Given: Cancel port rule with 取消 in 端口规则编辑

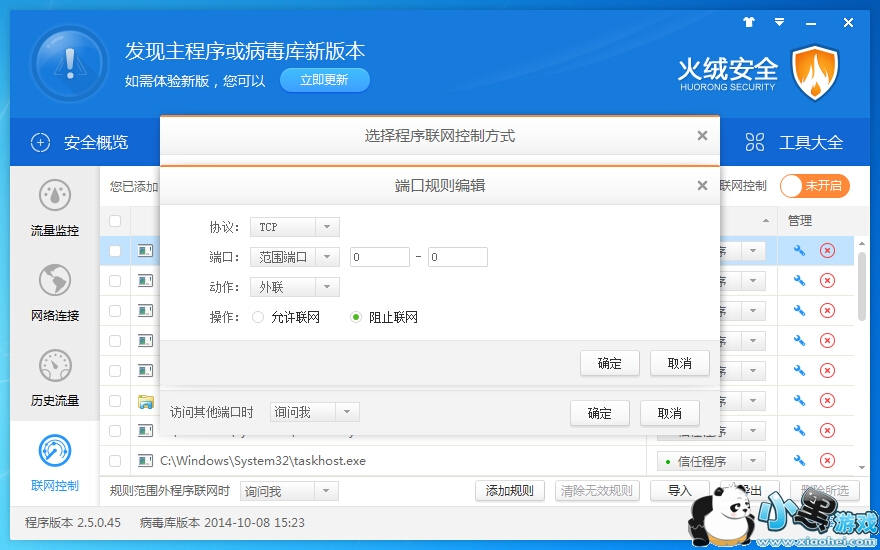Looking at the screenshot, I should click(x=680, y=363).
